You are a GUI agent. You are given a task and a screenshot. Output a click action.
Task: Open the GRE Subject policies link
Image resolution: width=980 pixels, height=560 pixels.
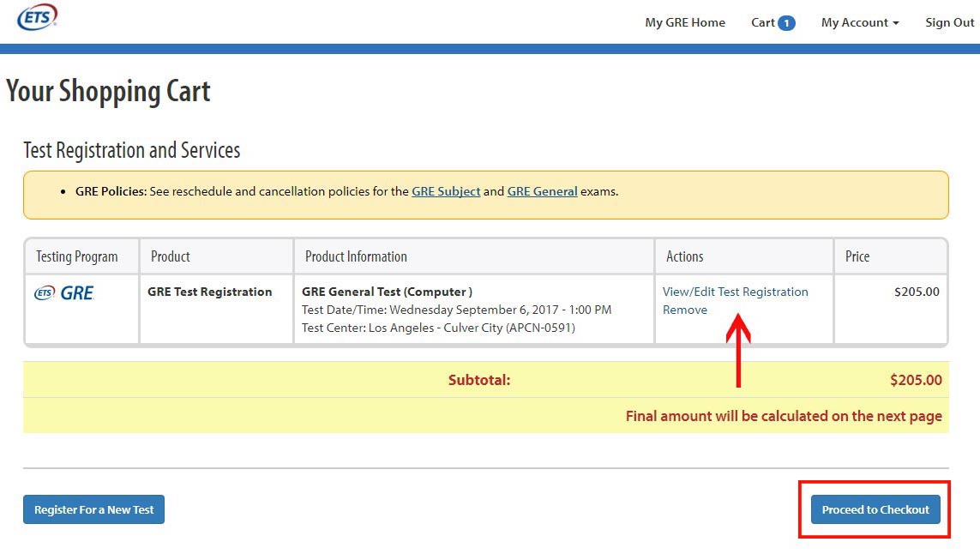446,191
